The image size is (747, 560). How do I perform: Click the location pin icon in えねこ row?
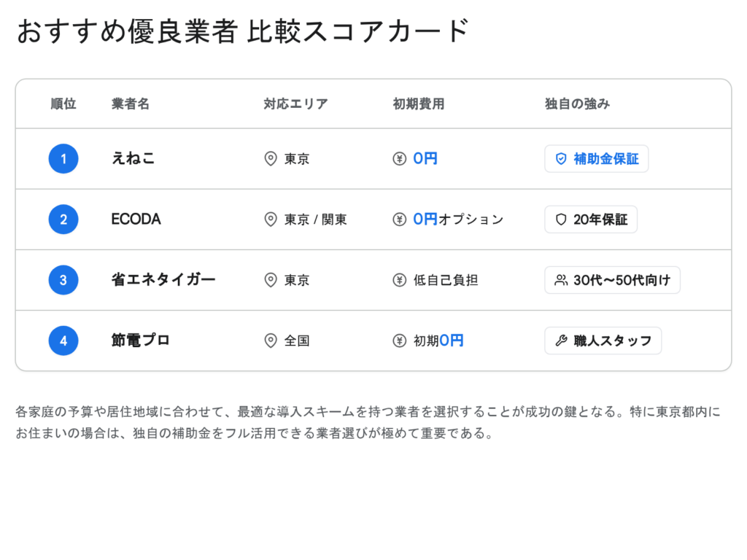pos(271,159)
